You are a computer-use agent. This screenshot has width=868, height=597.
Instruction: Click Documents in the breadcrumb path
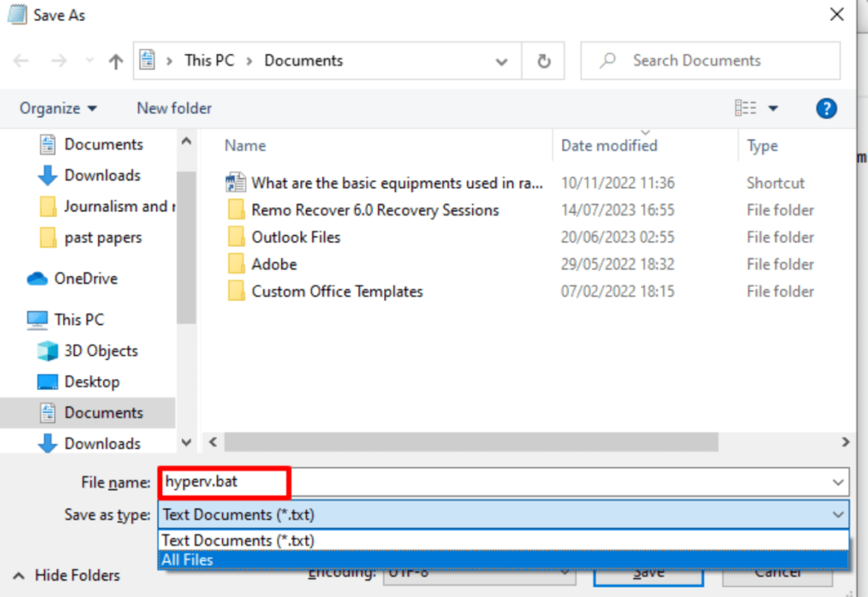point(303,60)
